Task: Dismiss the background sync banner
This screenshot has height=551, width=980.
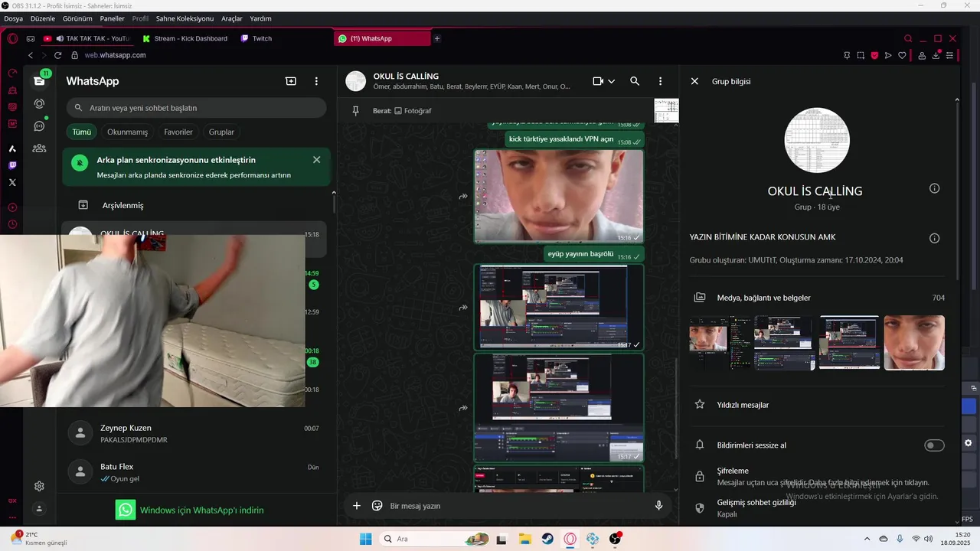Action: (316, 160)
